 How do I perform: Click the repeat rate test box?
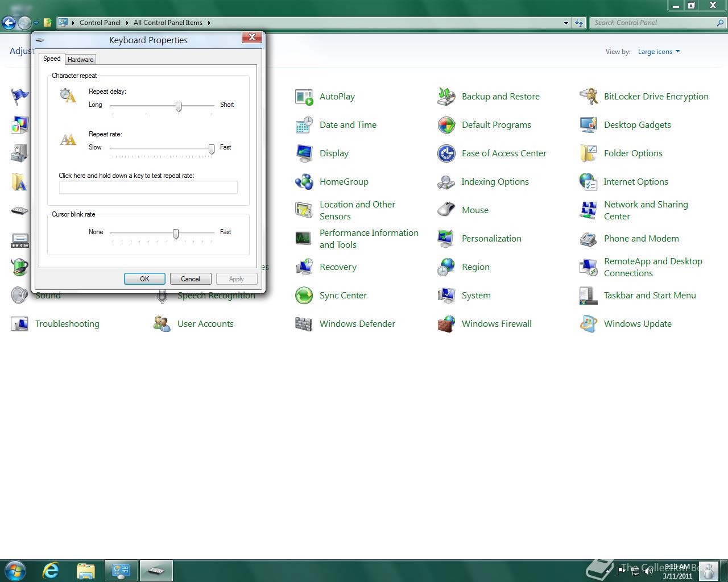(148, 188)
